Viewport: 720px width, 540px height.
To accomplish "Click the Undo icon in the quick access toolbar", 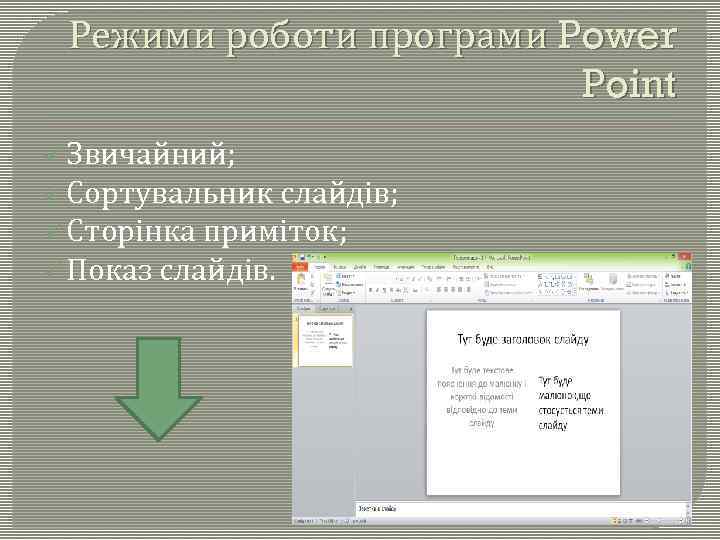I will click(x=310, y=258).
